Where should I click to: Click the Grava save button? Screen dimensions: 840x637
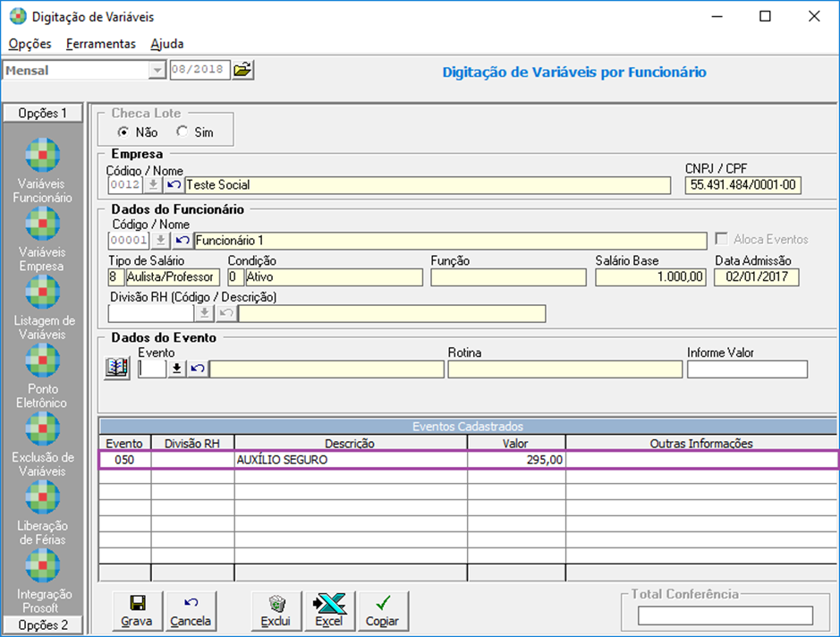(137, 611)
